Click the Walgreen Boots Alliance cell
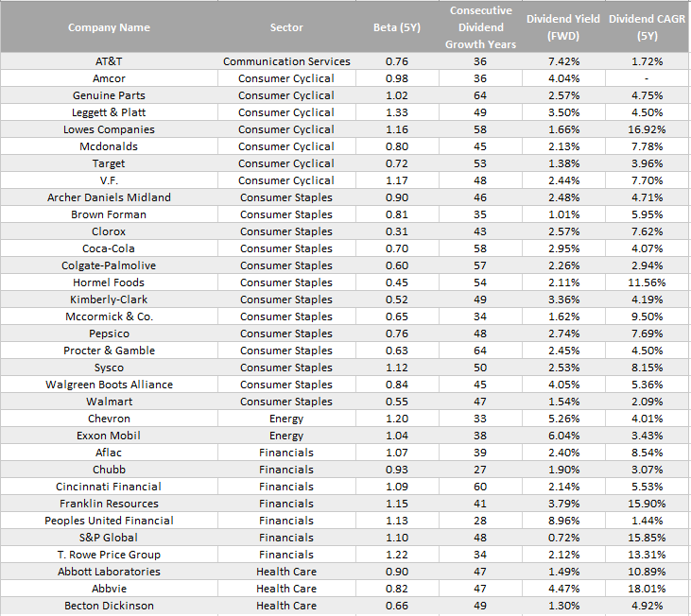 109,385
